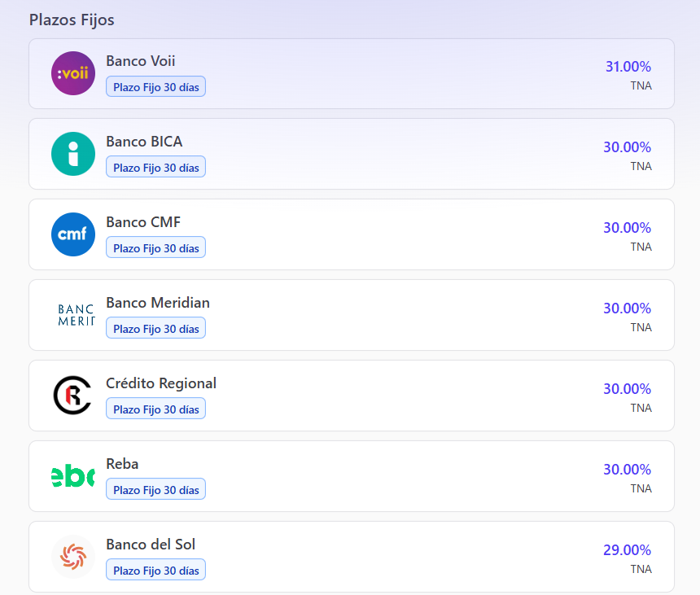700x595 pixels.
Task: Select Banco BICA's Plazo Fijo 30 días tag
Action: pos(155,167)
